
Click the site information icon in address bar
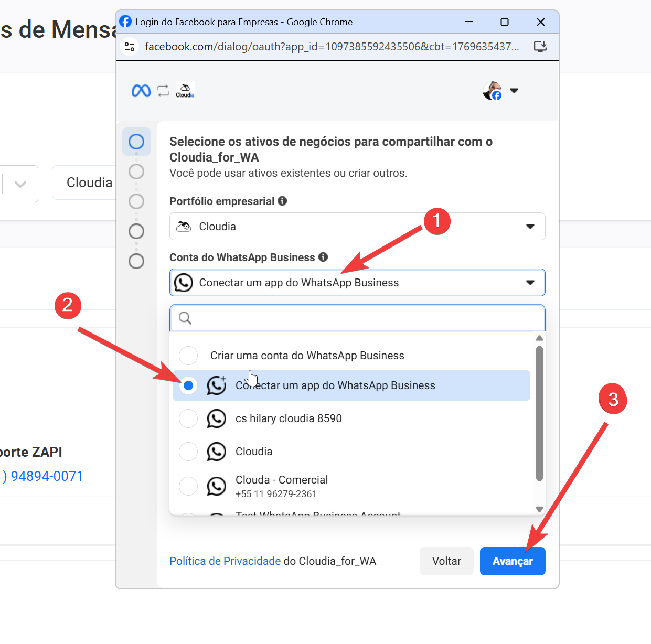pyautogui.click(x=130, y=46)
